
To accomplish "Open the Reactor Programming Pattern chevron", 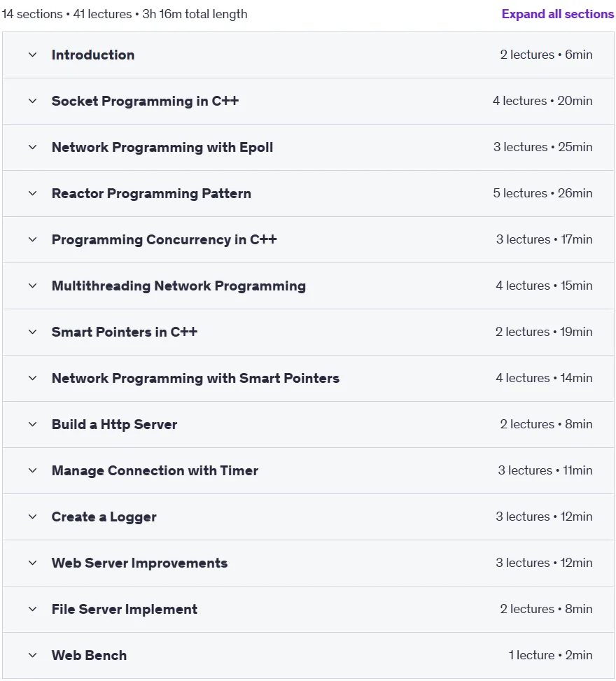I will click(x=33, y=193).
